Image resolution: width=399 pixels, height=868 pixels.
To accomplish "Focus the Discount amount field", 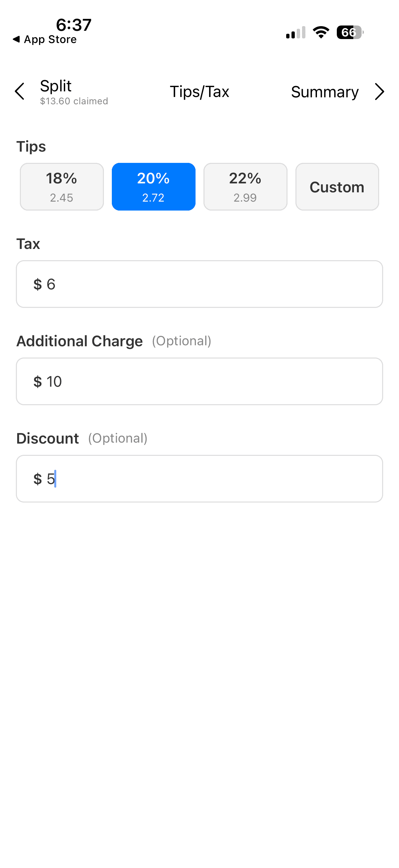I will (199, 478).
